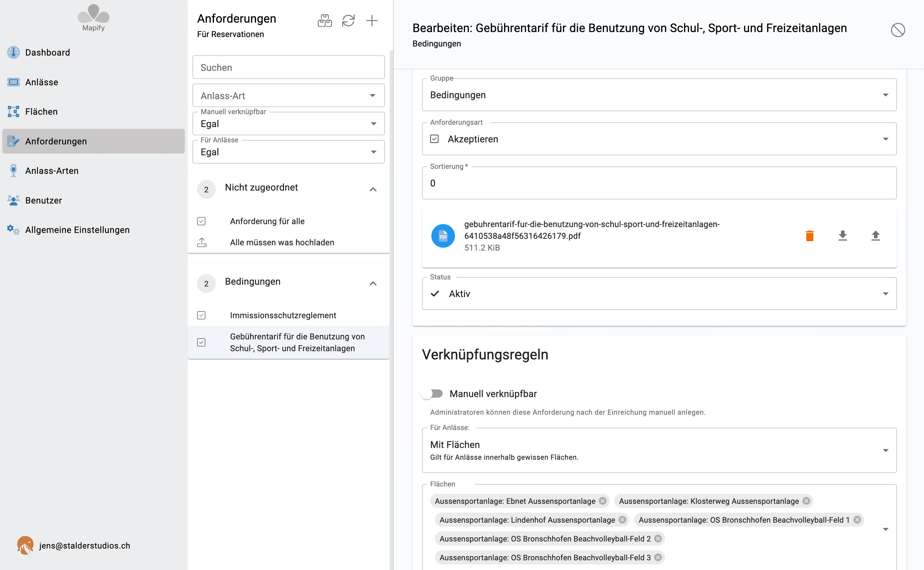This screenshot has width=924, height=570.
Task: Open the Anlässe sidebar icon
Action: click(14, 82)
